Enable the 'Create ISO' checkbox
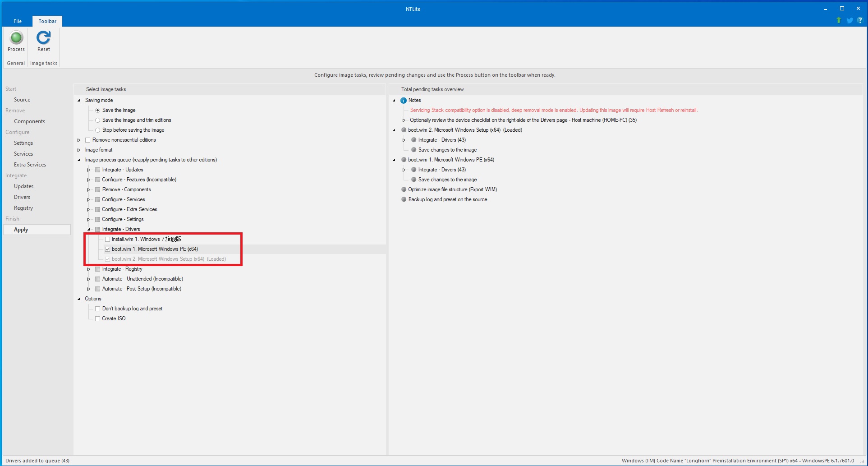The image size is (868, 466). point(97,318)
